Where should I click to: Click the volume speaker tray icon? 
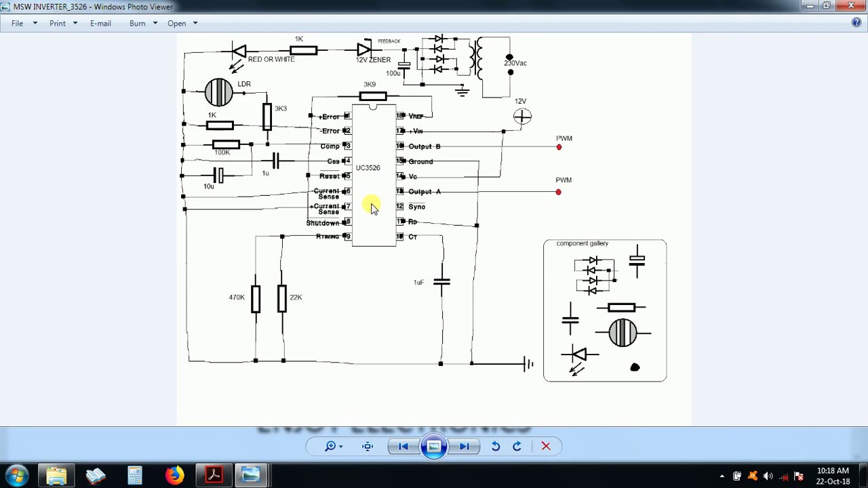click(x=768, y=476)
